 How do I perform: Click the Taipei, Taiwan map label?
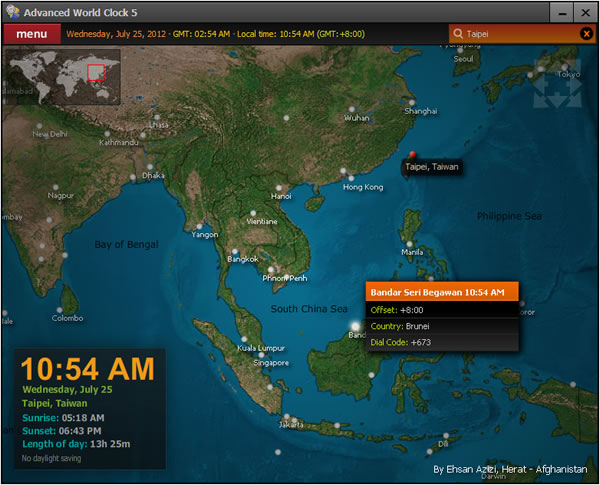[431, 167]
